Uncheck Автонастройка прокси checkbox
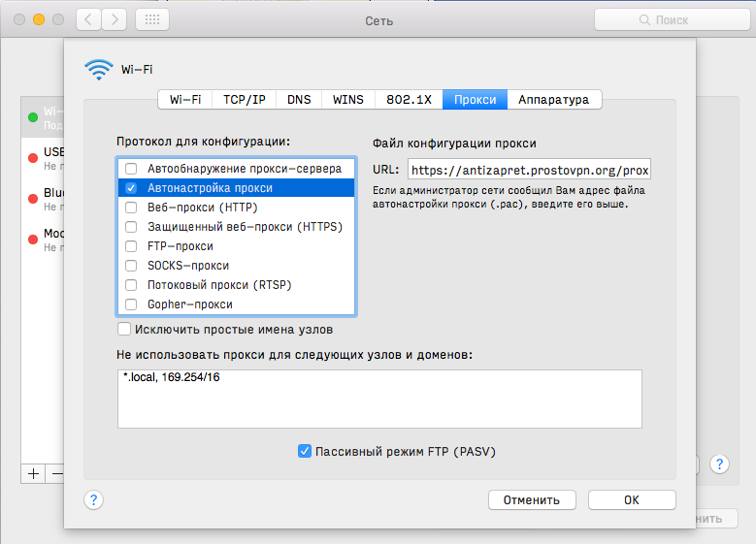This screenshot has width=756, height=544. [x=131, y=188]
